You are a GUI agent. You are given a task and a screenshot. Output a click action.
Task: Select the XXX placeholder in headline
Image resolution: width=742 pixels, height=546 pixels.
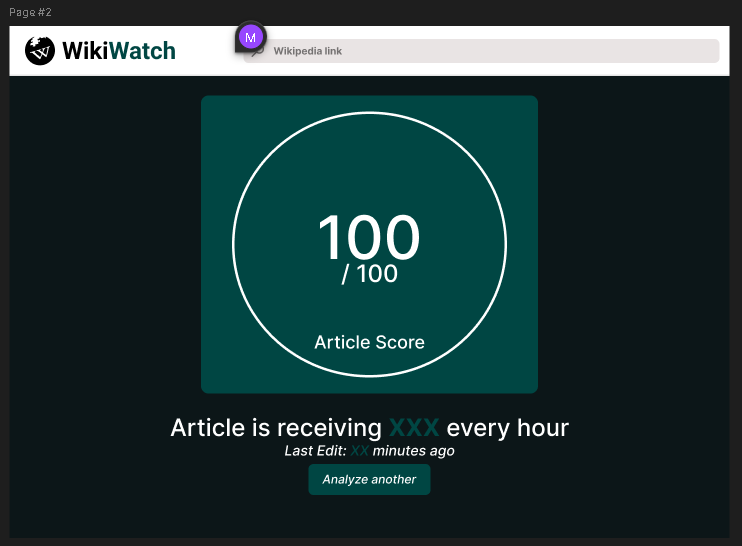pyautogui.click(x=414, y=428)
